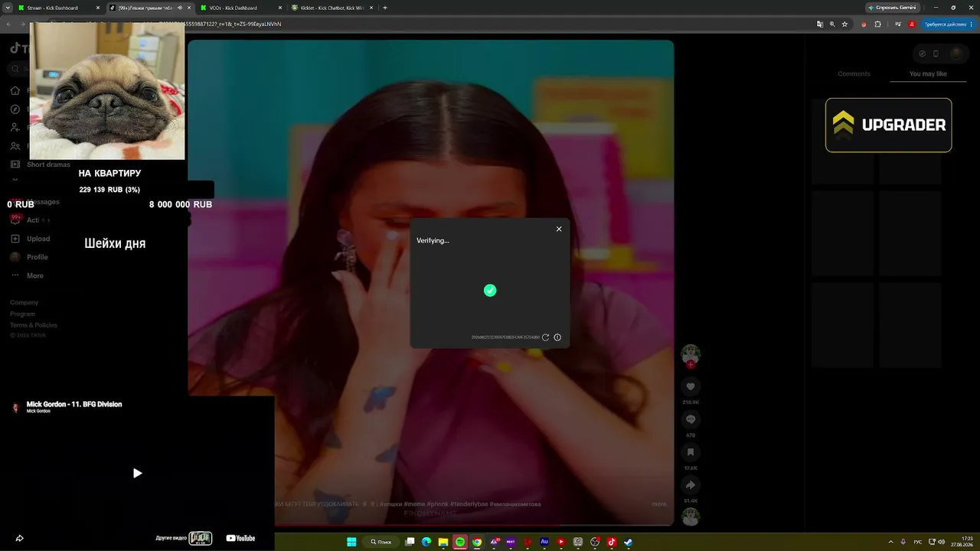The image size is (980, 551).
Task: Click the browser back arrow
Action: [8, 24]
